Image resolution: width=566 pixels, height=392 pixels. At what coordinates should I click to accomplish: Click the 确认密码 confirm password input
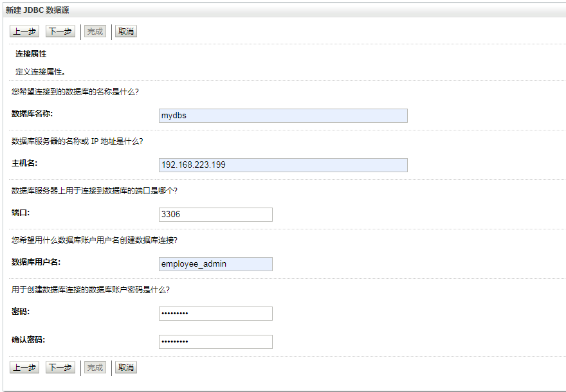click(215, 342)
